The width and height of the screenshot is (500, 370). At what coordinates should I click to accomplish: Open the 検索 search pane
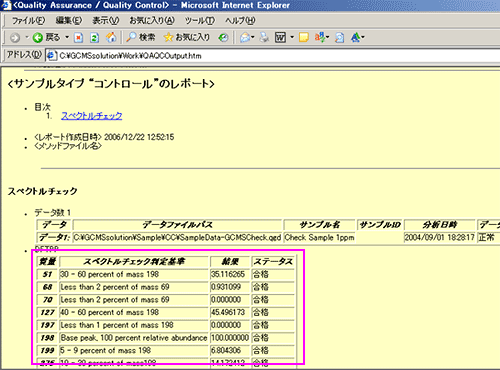141,37
